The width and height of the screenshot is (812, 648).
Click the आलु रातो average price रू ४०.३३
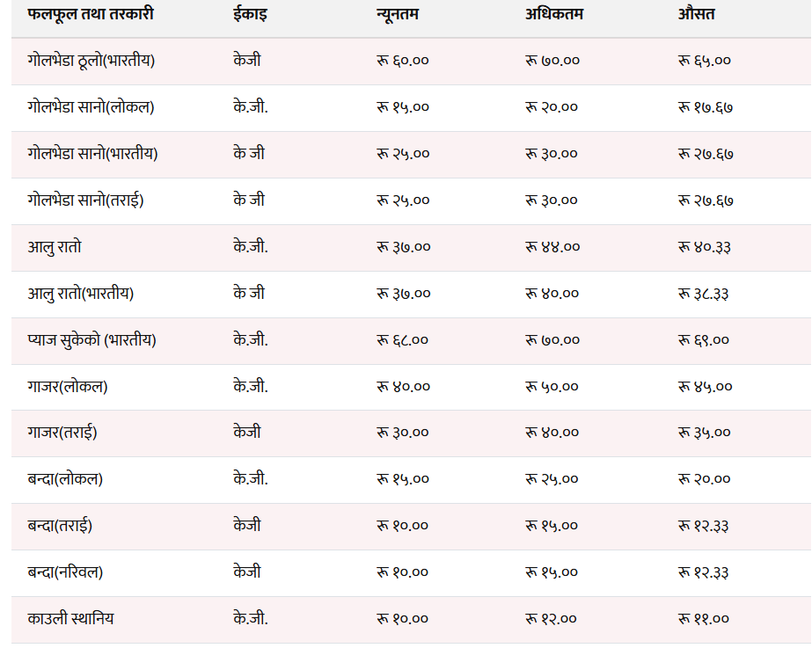click(705, 247)
